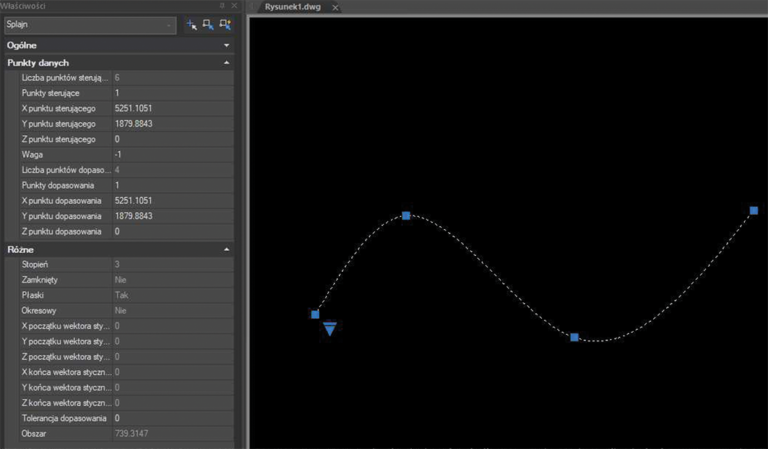Click the Punkty dopasowania value field
Image resolution: width=768 pixels, height=449 pixels.
[170, 185]
